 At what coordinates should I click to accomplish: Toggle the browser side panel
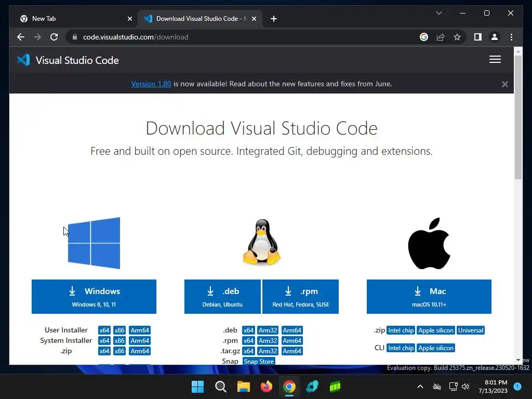pos(478,37)
